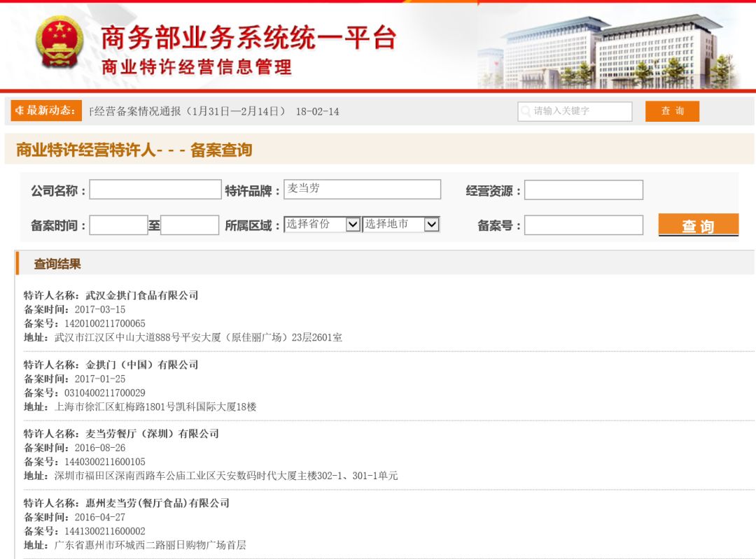756x559 pixels.
Task: Open the 选择省份 province dropdown
Action: tap(322, 224)
